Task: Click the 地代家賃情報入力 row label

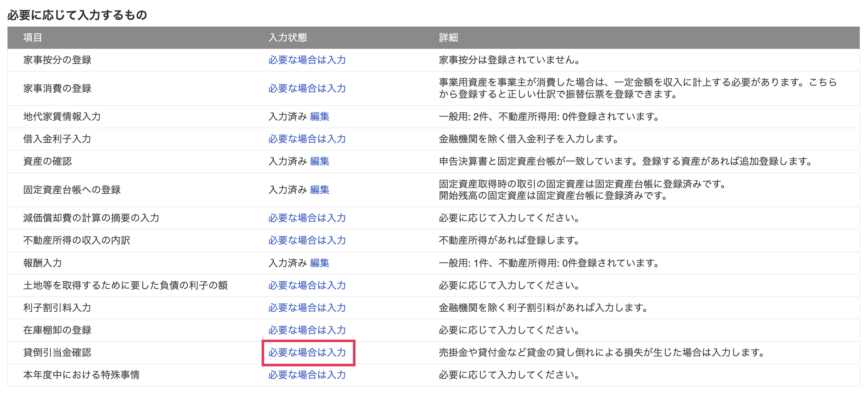Action: click(62, 117)
